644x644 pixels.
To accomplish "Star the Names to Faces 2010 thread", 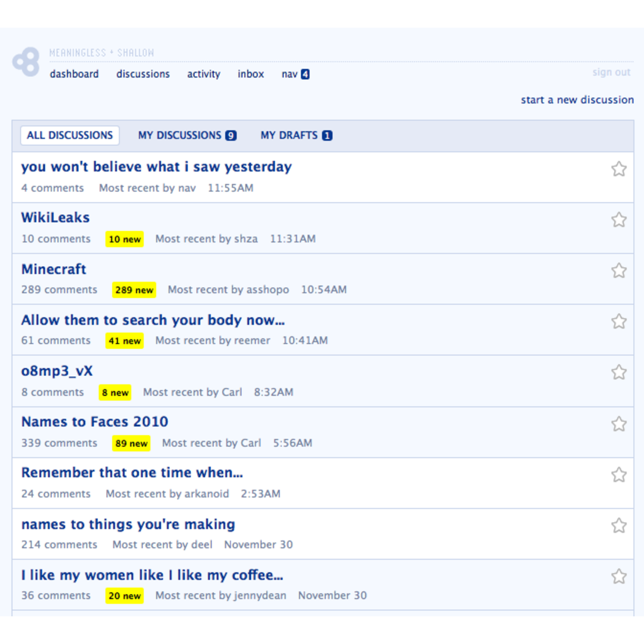I will tap(618, 424).
